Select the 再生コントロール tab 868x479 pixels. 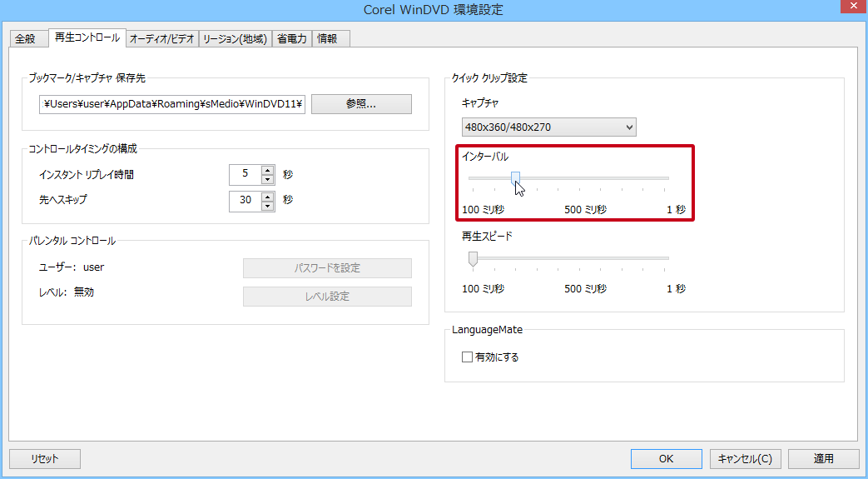[87, 37]
